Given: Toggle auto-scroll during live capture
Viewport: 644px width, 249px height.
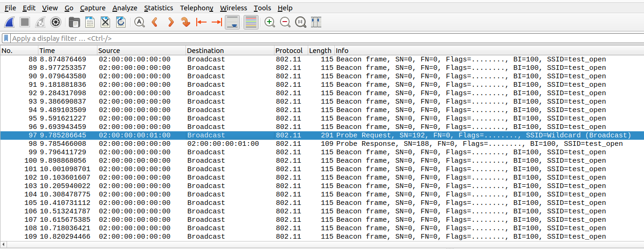Looking at the screenshot, I should click(x=233, y=22).
